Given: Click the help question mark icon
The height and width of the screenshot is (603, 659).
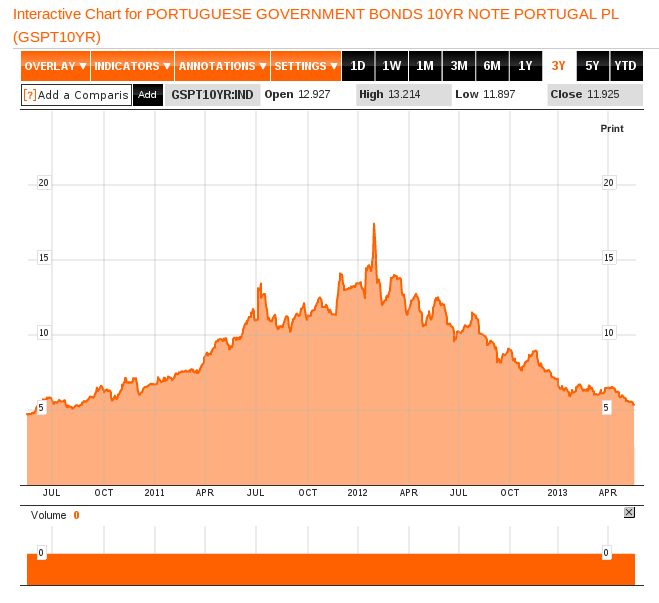Looking at the screenshot, I should coord(30,95).
